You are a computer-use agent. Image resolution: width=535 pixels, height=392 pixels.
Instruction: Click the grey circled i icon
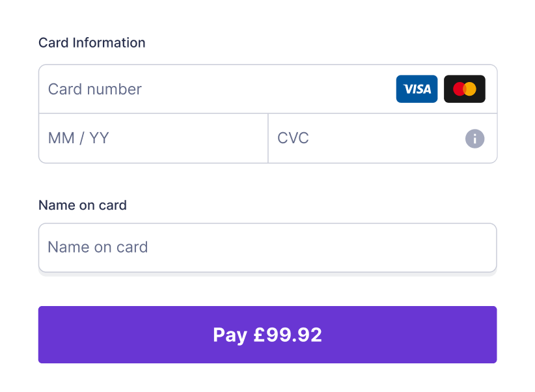[x=474, y=139]
